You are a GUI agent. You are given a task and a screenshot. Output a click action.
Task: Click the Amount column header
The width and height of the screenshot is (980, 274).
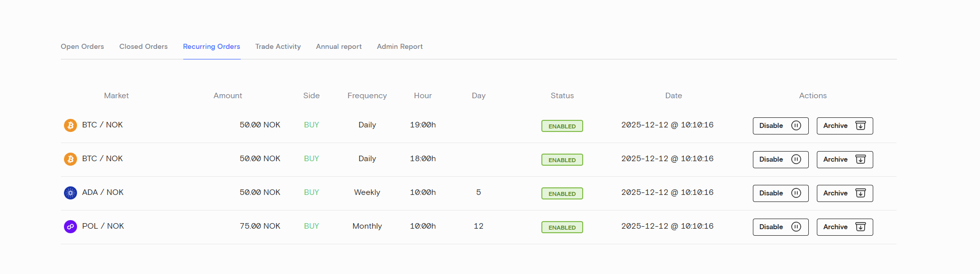[228, 96]
